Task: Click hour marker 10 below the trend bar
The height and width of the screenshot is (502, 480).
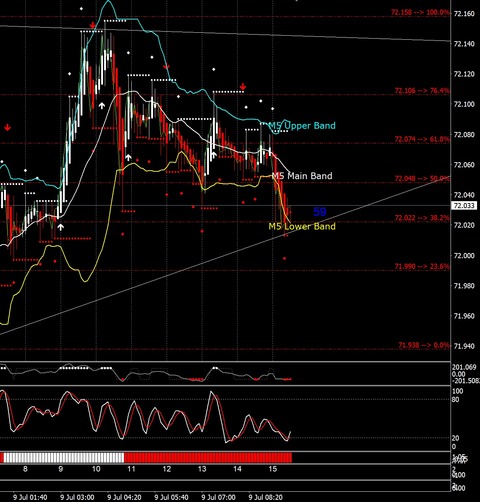Action: (96, 469)
